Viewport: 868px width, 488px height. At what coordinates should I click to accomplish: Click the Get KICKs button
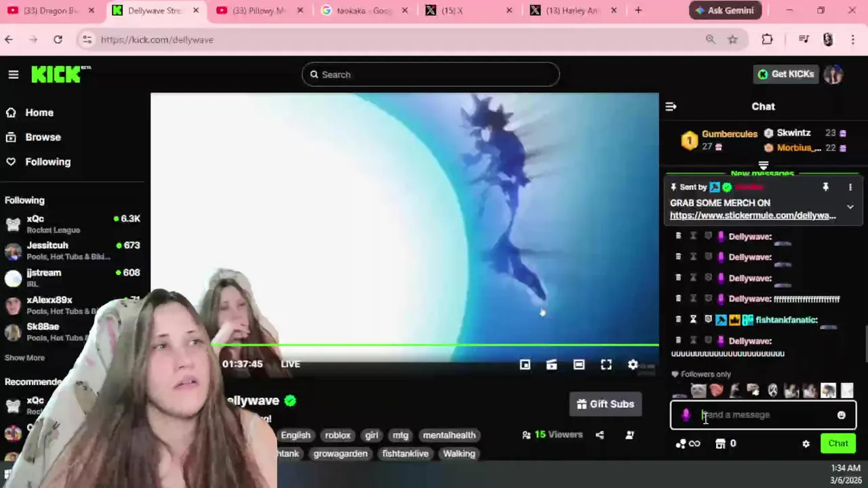click(x=786, y=74)
